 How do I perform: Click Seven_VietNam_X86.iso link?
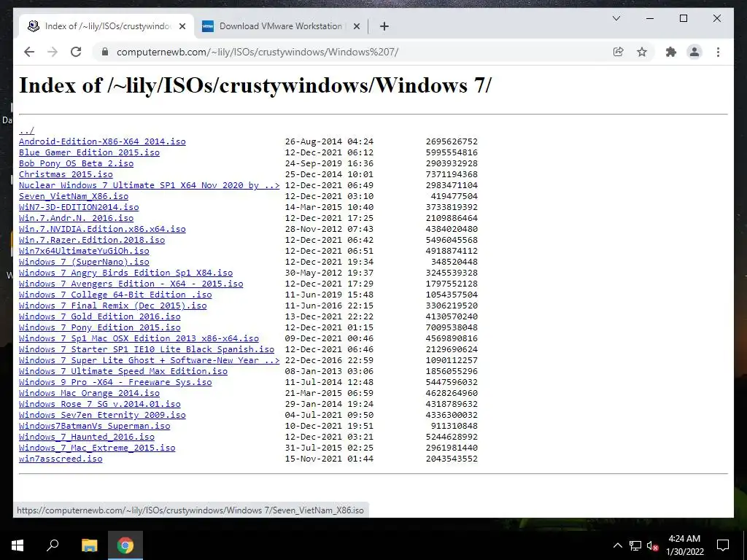[74, 196]
